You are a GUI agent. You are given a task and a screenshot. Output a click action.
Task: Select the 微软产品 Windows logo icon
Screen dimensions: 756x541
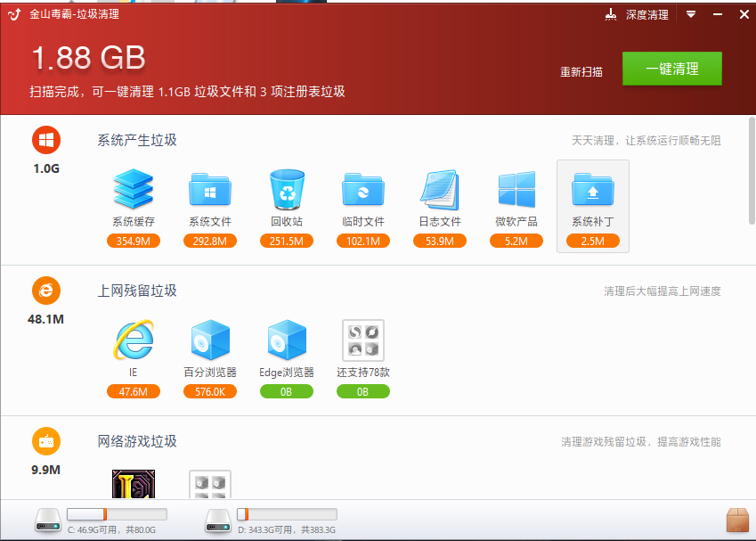[x=516, y=189]
